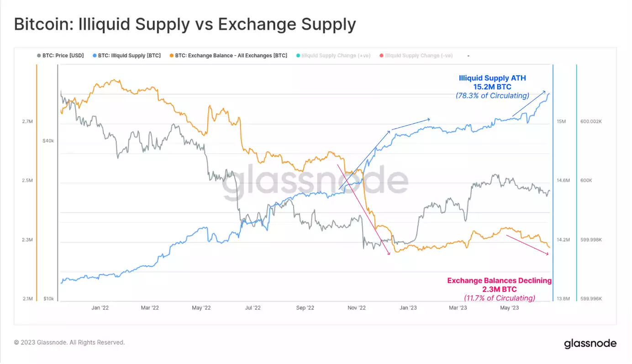
Task: Toggle the BTC: Illiquid Supply [BTC] series label
Action: click(129, 56)
